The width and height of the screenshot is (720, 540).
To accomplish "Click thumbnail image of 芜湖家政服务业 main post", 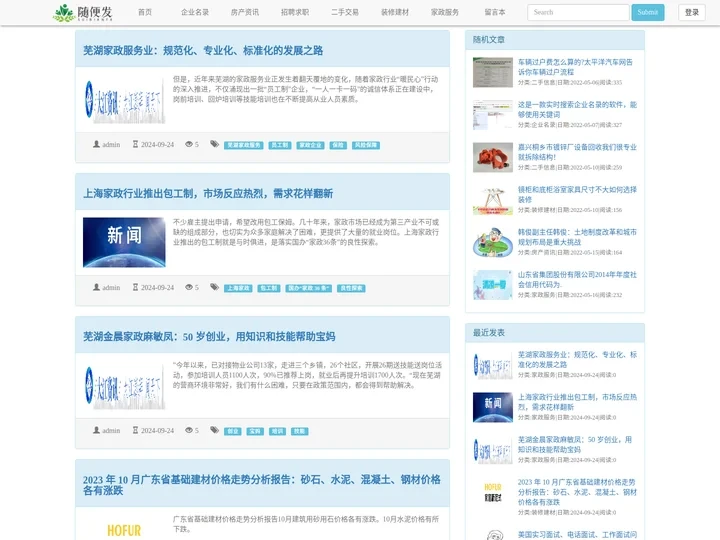I will coord(124,100).
